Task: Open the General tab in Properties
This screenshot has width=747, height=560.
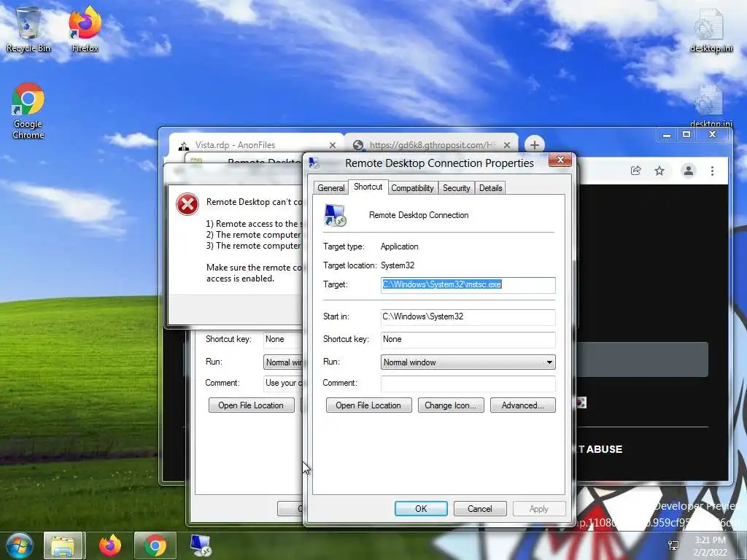Action: [x=330, y=188]
